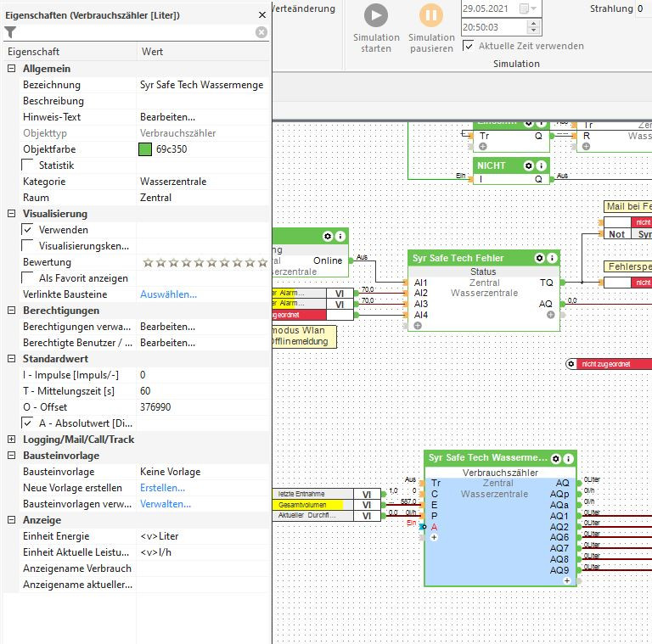652x644 pixels.
Task: Click the filter funnel icon in properties
Action: 10,32
